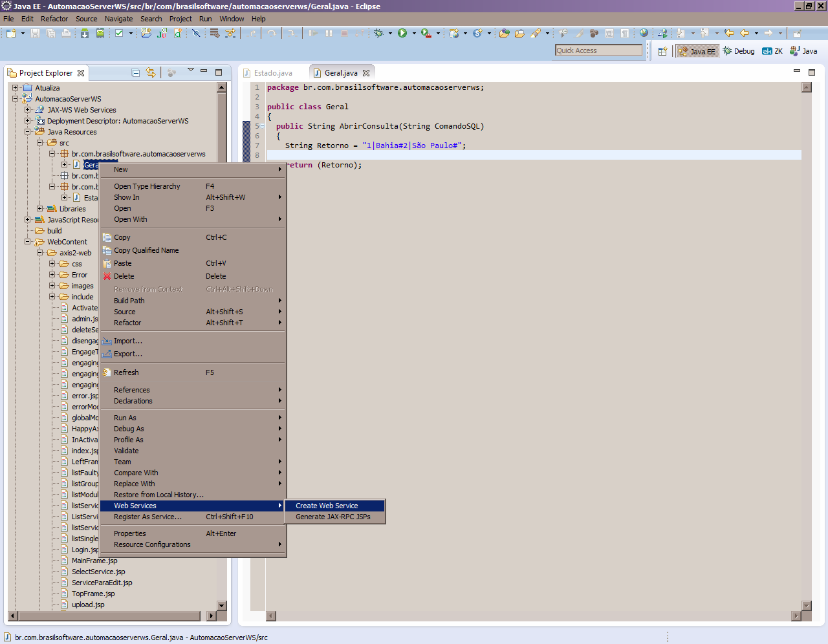Screen dimensions: 828x644
Task: Collapse the AutomacaoServerWS project node
Action: pos(16,98)
